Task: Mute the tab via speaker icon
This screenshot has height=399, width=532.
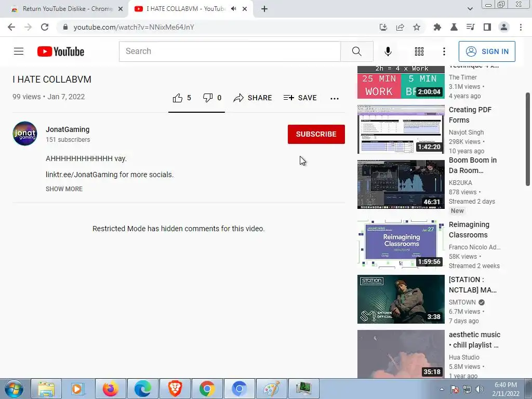Action: coord(233,9)
